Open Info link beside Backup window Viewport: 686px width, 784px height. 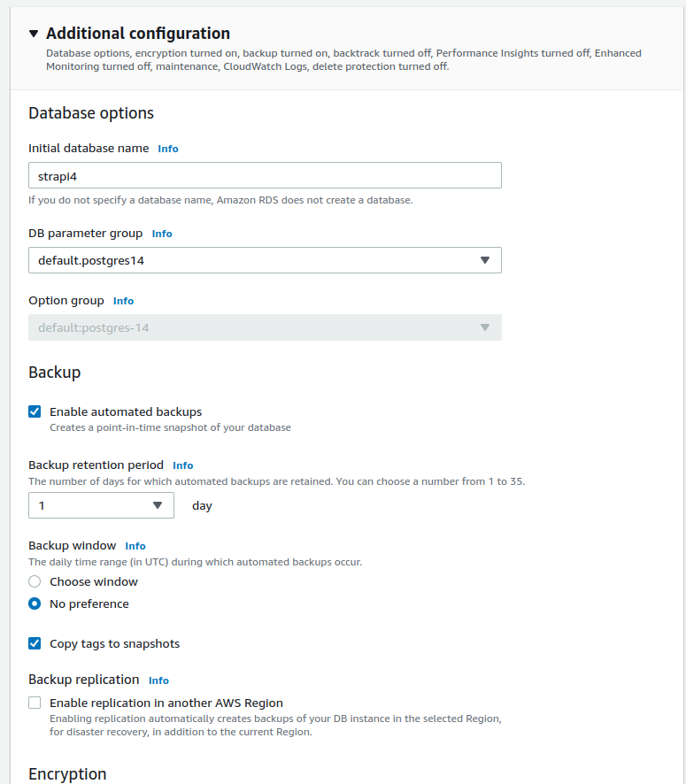pos(135,546)
